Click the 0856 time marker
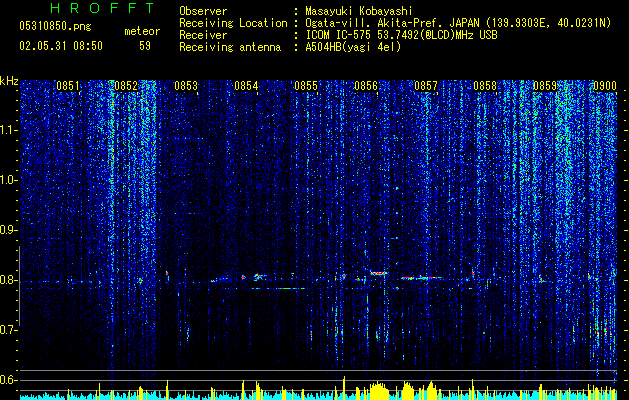The height and width of the screenshot is (400, 629). coord(366,86)
